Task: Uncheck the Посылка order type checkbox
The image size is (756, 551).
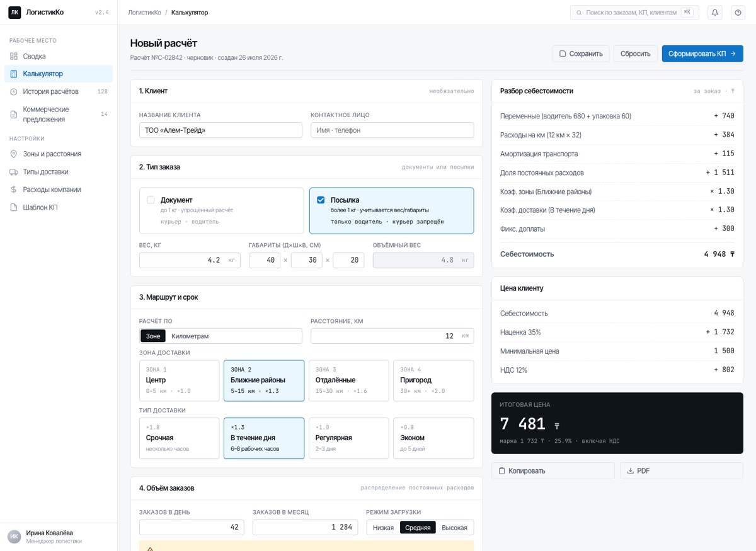Action: (321, 200)
